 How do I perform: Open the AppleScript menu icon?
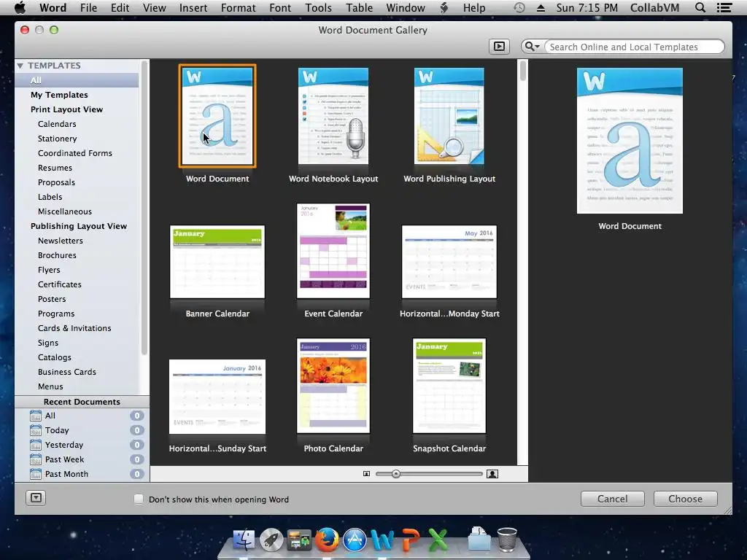[x=444, y=7]
